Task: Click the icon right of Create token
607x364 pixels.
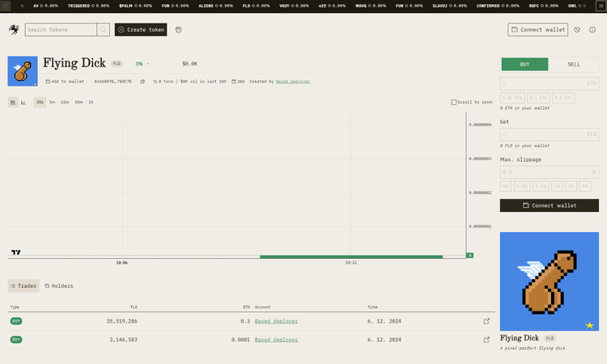Action: (x=178, y=30)
